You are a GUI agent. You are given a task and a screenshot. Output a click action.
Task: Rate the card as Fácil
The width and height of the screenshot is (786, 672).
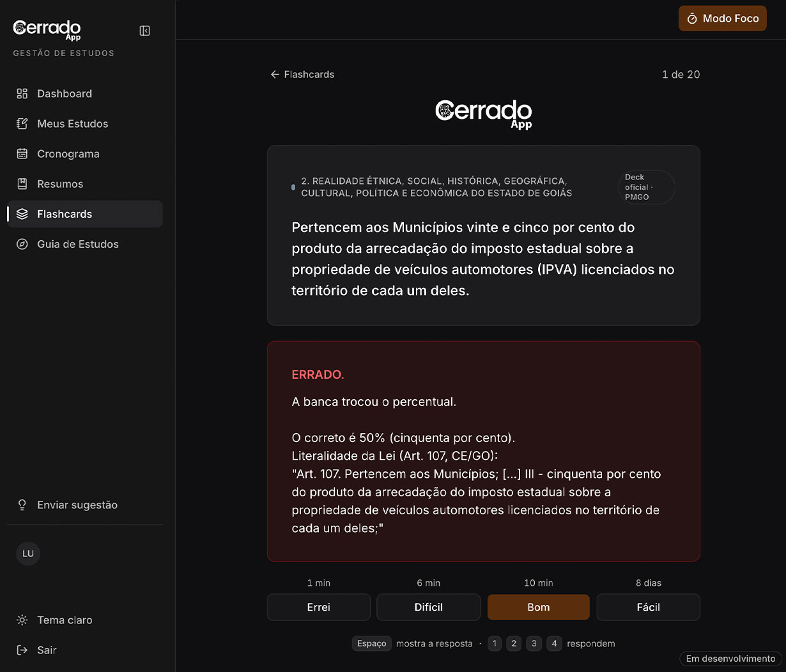648,607
